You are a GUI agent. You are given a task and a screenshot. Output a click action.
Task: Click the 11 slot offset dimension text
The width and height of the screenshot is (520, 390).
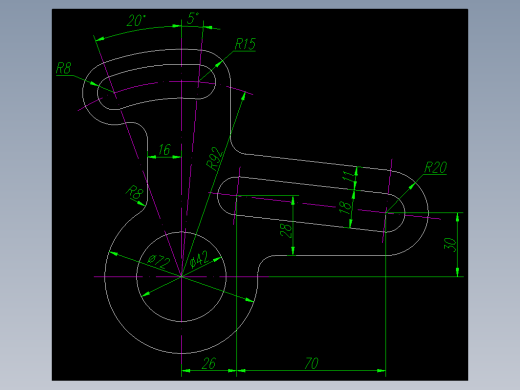[348, 176]
